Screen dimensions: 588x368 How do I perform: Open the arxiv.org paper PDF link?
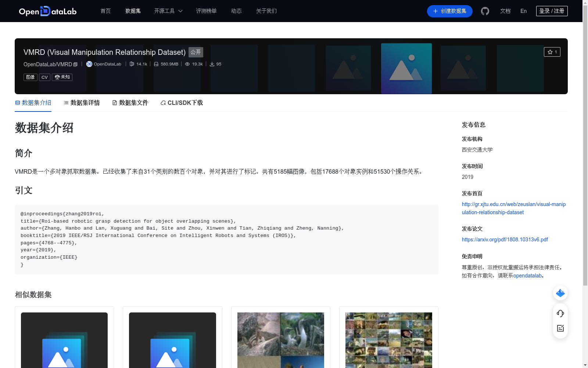tap(505, 240)
